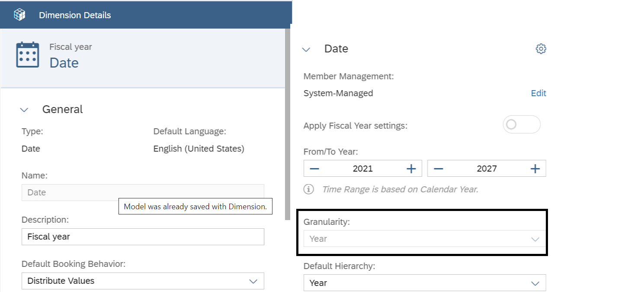Click the System-Managed text
This screenshot has width=644, height=292.
point(338,93)
